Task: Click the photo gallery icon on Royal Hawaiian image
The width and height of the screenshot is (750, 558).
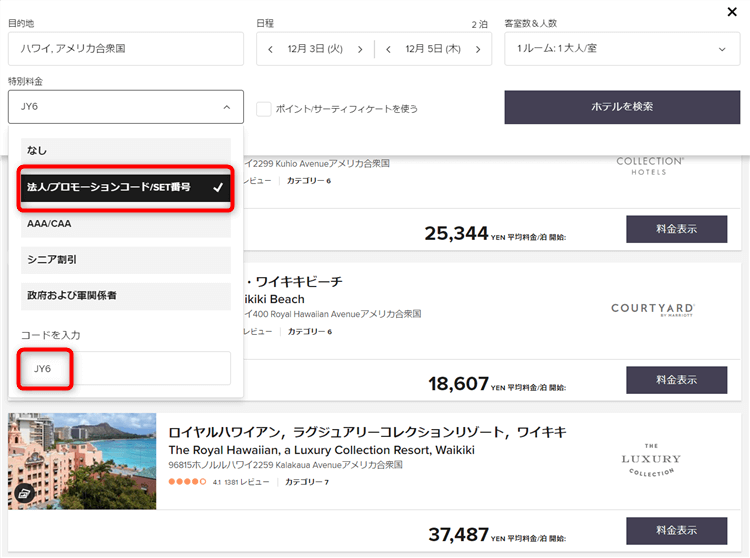Action: point(24,492)
